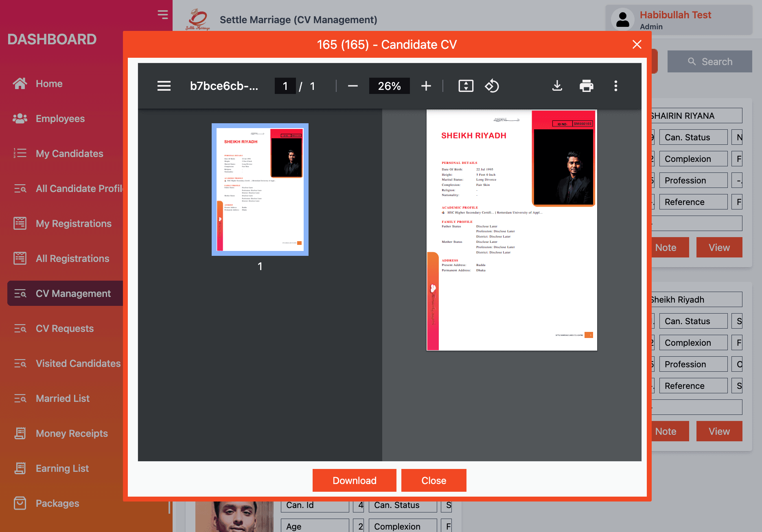762x532 pixels.
Task: Collapse the dashboard sidebar hamburger
Action: coord(162,15)
